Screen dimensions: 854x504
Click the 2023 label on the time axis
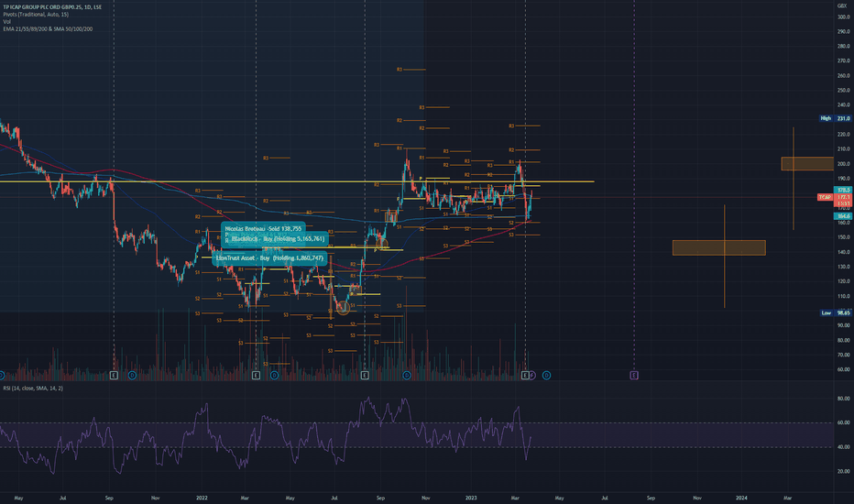point(471,498)
